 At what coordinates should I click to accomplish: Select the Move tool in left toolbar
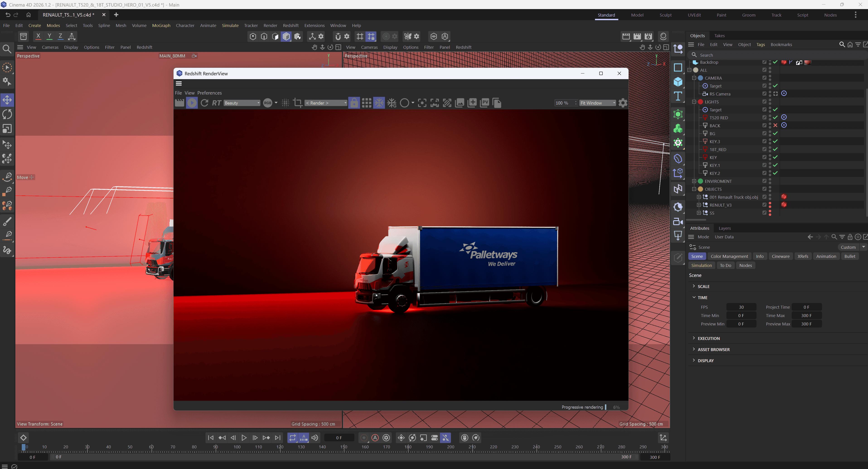[7, 100]
